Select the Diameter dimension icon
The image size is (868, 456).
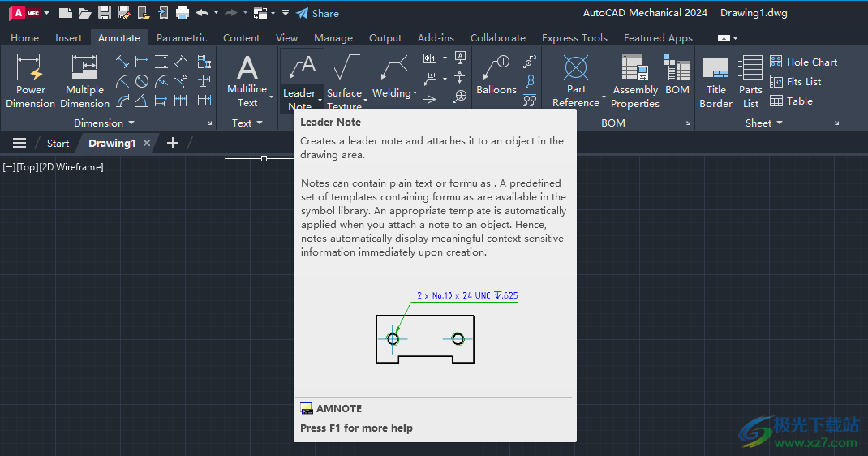pyautogui.click(x=142, y=81)
